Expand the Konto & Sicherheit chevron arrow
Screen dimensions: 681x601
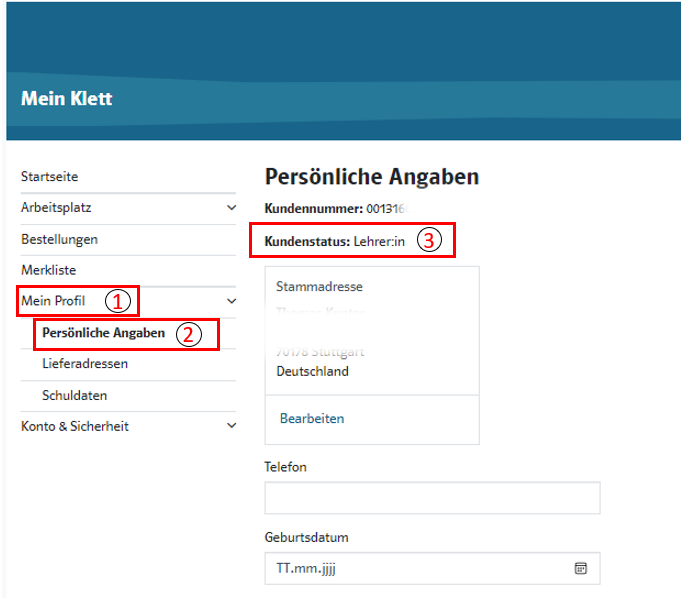pos(232,426)
